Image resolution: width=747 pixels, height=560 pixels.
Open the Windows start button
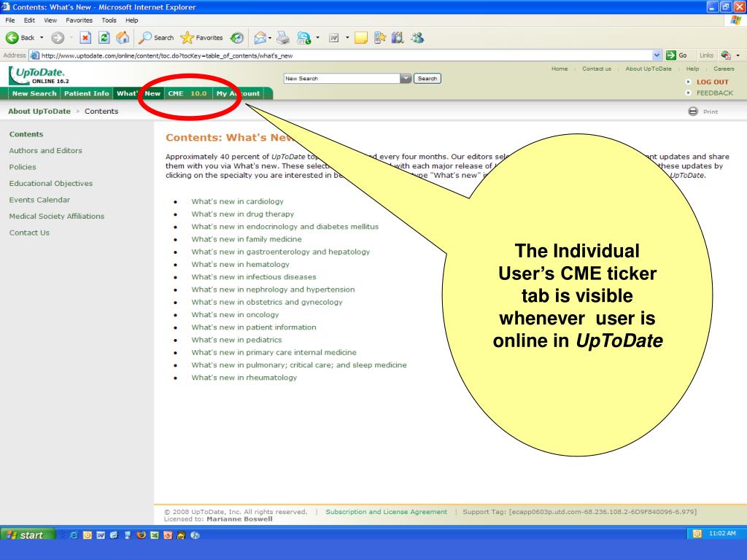28,534
